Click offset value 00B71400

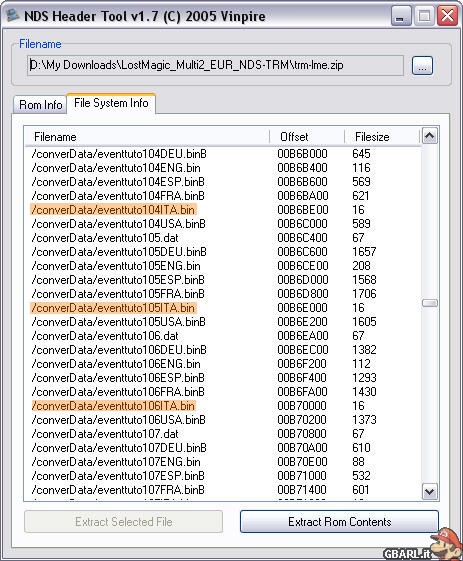click(302, 490)
